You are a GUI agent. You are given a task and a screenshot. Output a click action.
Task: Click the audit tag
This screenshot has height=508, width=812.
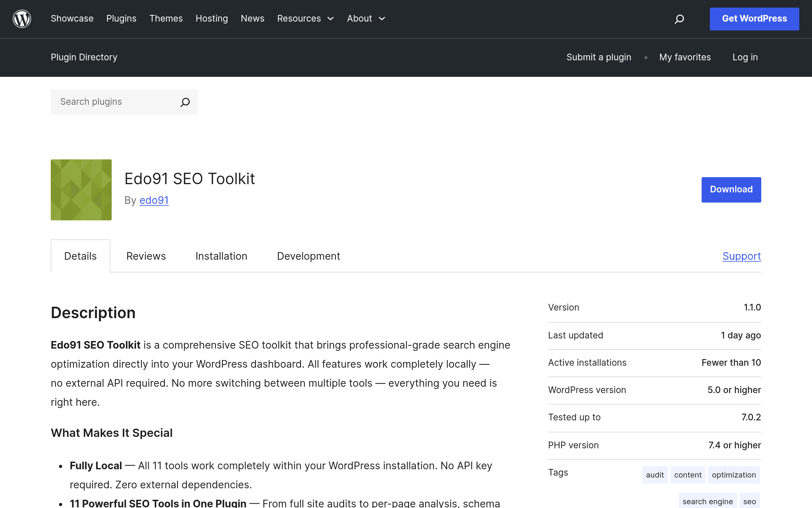655,475
